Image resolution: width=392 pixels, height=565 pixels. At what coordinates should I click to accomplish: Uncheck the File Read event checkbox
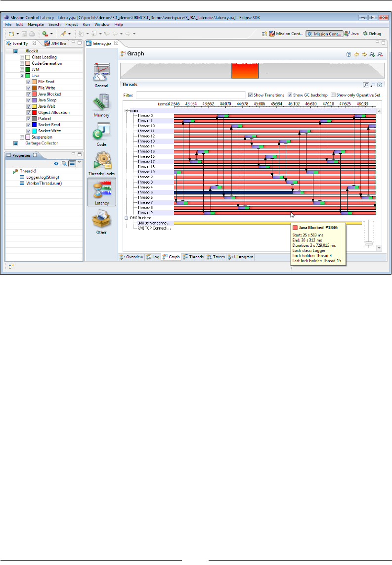coord(29,82)
